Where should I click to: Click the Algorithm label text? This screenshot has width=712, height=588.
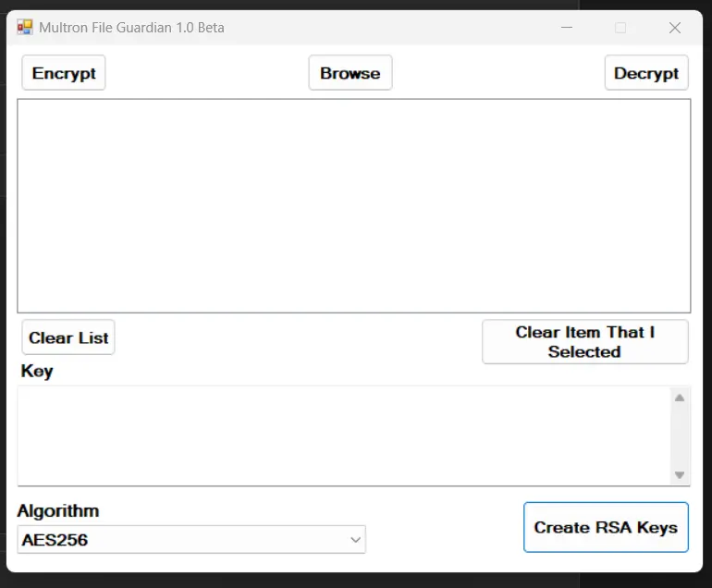[x=58, y=511]
